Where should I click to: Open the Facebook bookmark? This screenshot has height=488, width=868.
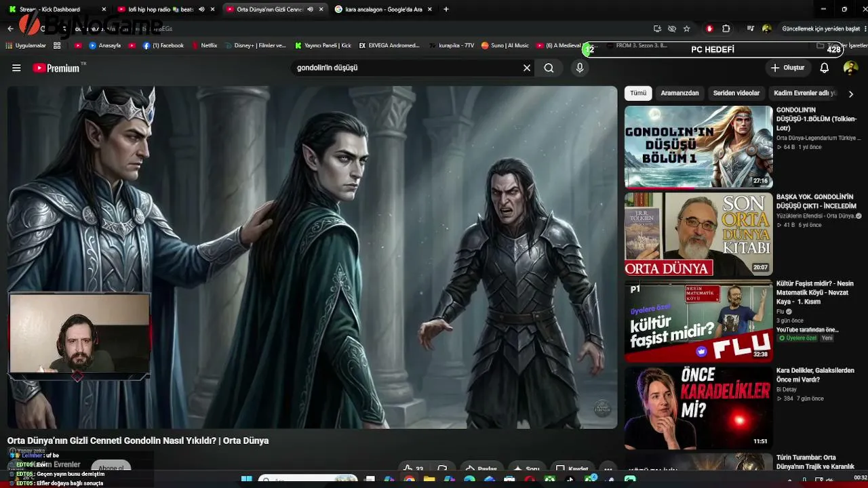163,45
